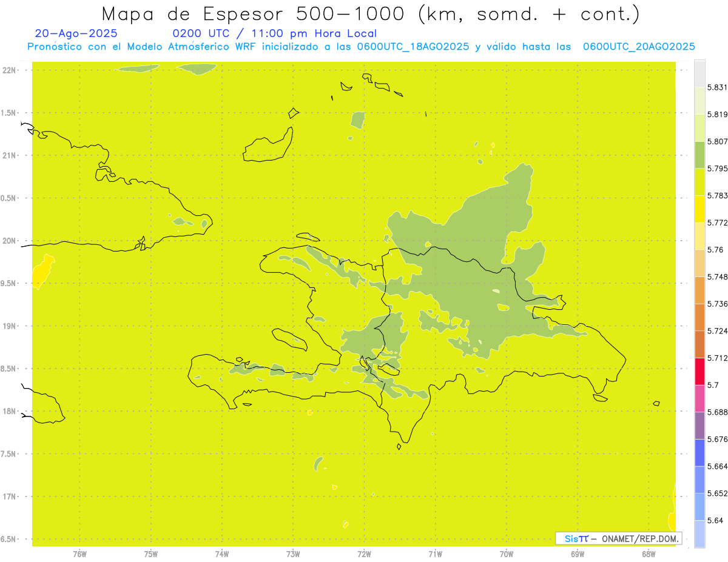This screenshot has height=562, width=728.
Task: Click the '22N' latitude label
Action: (x=8, y=70)
